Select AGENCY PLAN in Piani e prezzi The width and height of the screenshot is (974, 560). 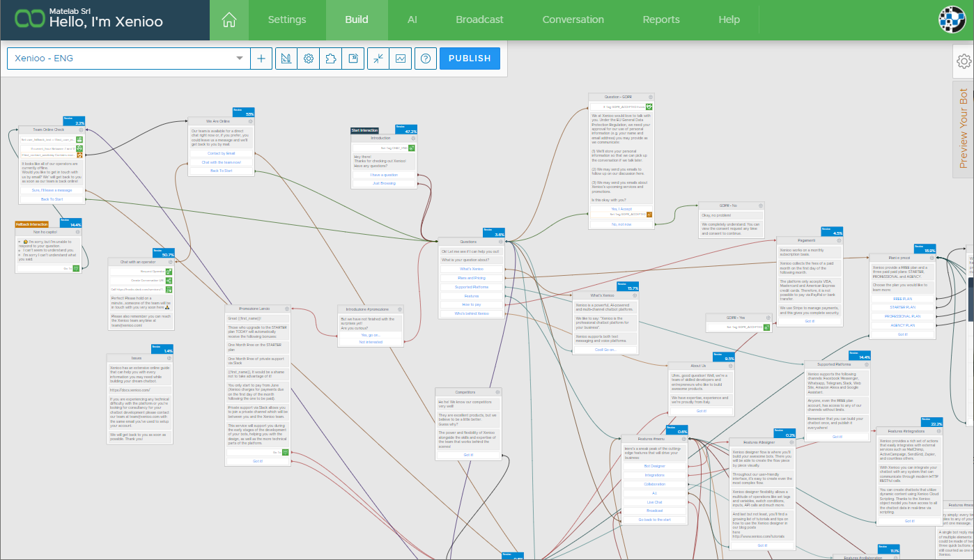click(902, 325)
